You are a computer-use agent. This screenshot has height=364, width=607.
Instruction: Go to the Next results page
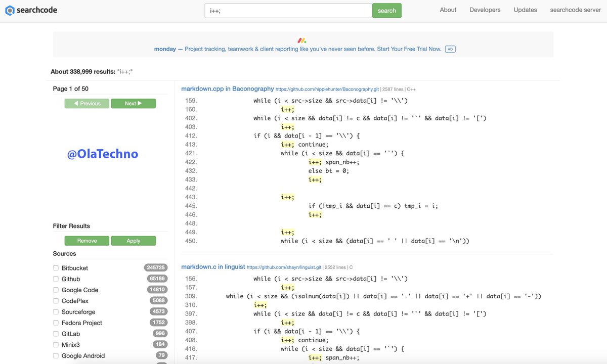point(134,103)
